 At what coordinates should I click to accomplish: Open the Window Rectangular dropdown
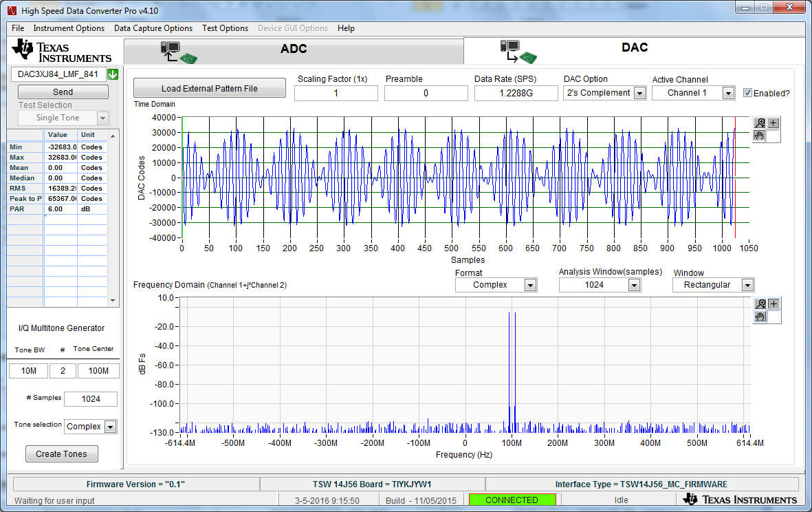coord(747,285)
